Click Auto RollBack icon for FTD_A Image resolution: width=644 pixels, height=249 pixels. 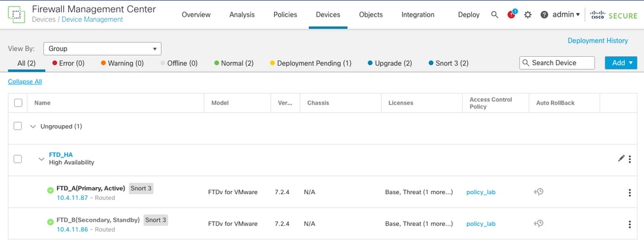[538, 192]
